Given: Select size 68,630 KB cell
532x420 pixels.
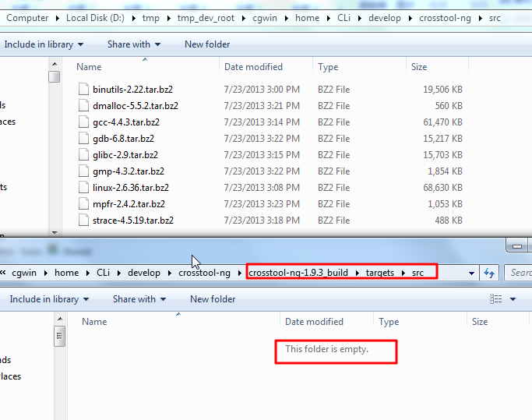Looking at the screenshot, I should 442,188.
